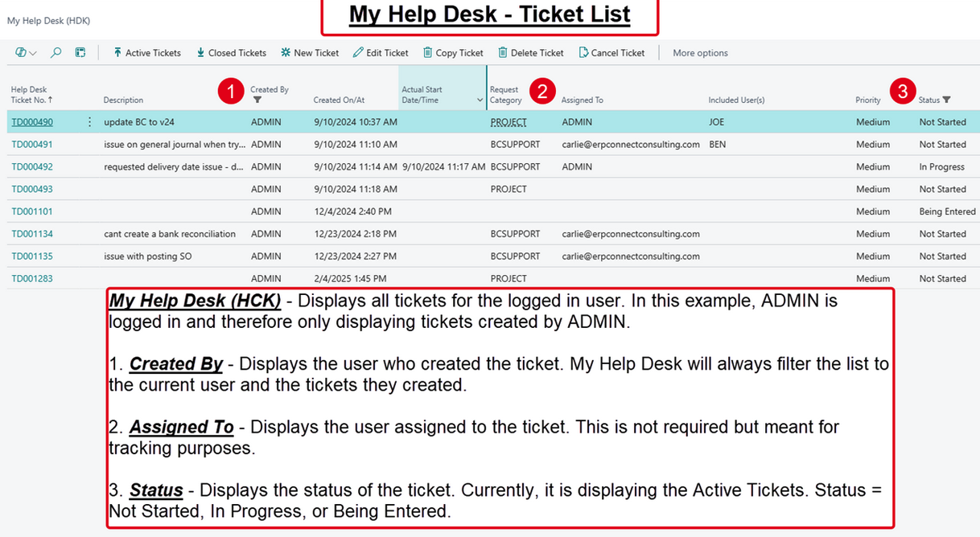Click the list layout icon in toolbar

point(80,53)
